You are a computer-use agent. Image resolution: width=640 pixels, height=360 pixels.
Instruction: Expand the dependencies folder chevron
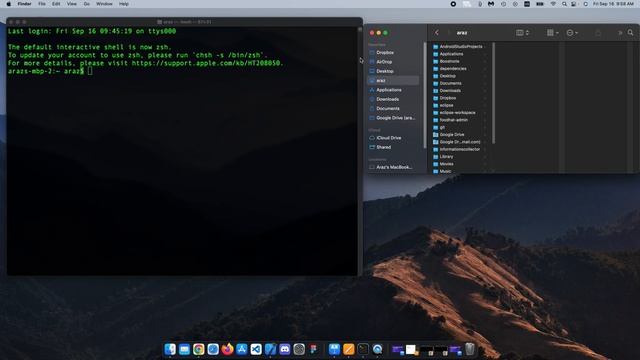(485, 69)
